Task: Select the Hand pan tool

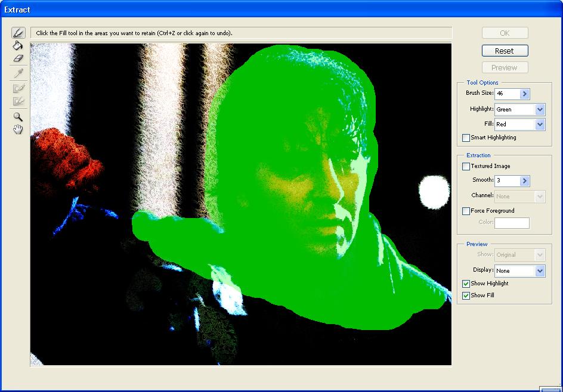Action: 18,129
